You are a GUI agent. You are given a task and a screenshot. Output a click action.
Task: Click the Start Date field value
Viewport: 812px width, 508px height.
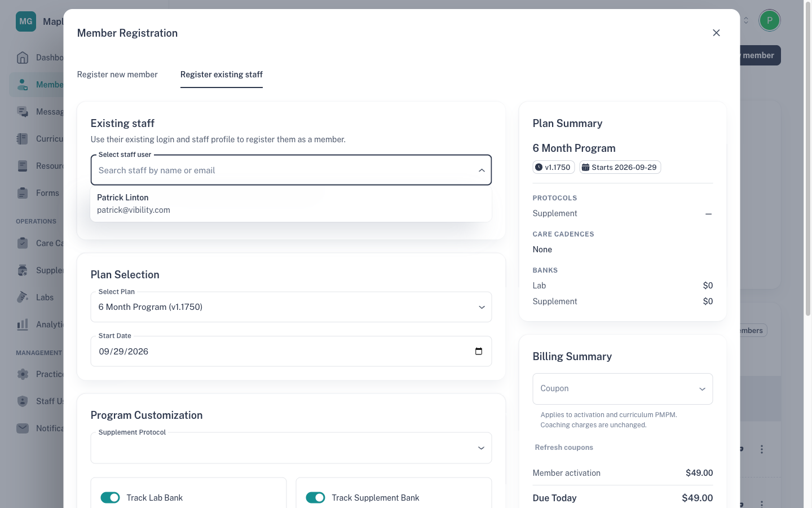point(123,351)
